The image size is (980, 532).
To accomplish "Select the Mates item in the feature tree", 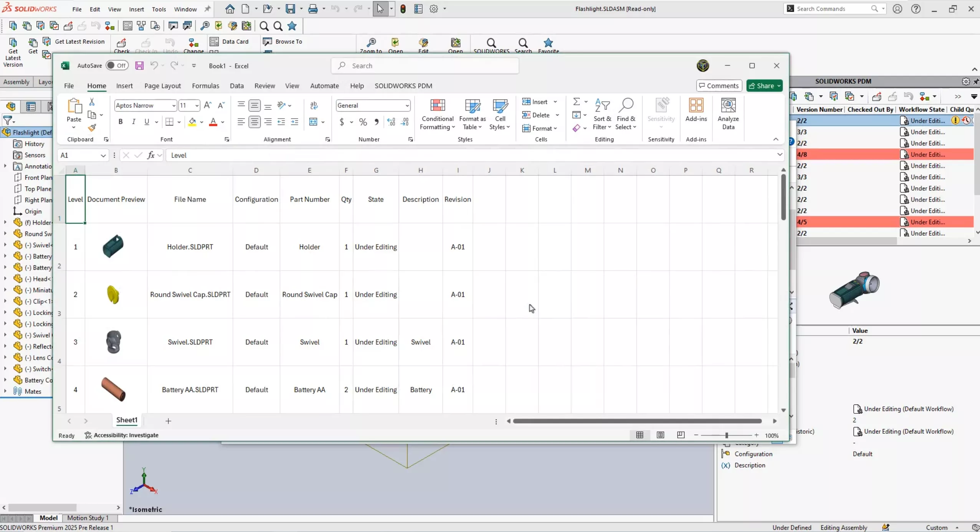I will pos(33,392).
